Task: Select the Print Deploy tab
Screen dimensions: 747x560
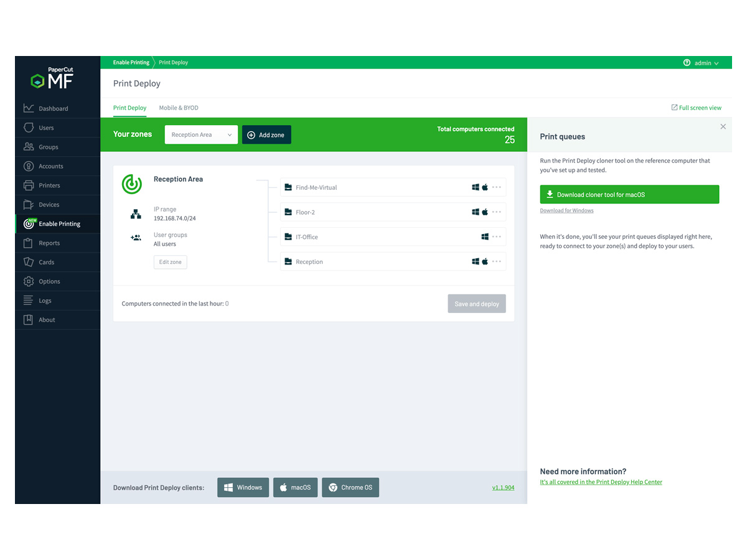Action: (x=129, y=108)
